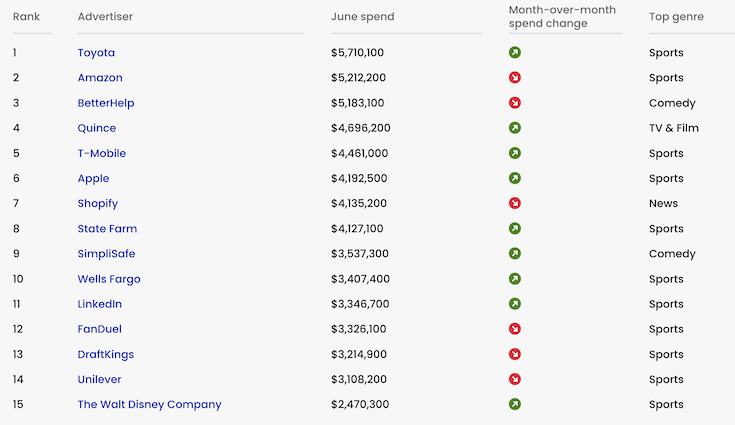The image size is (735, 425).
Task: Open The Walt Disney Company link
Action: click(x=150, y=404)
